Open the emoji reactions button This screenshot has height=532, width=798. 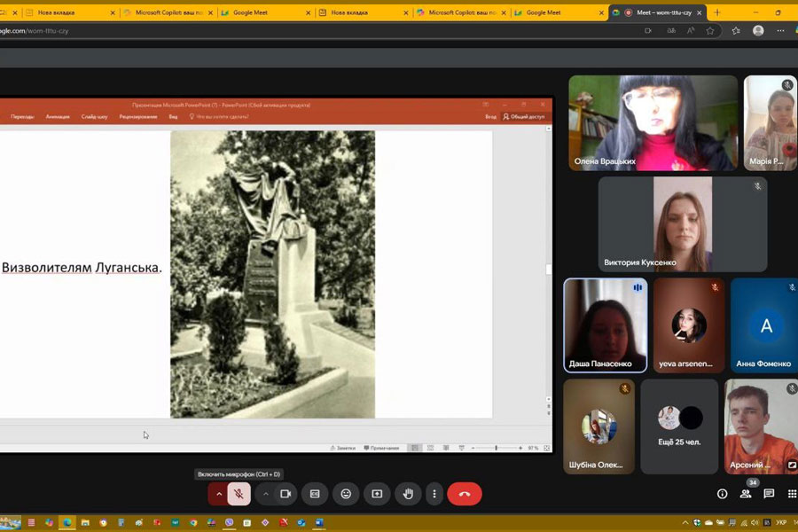[346, 494]
